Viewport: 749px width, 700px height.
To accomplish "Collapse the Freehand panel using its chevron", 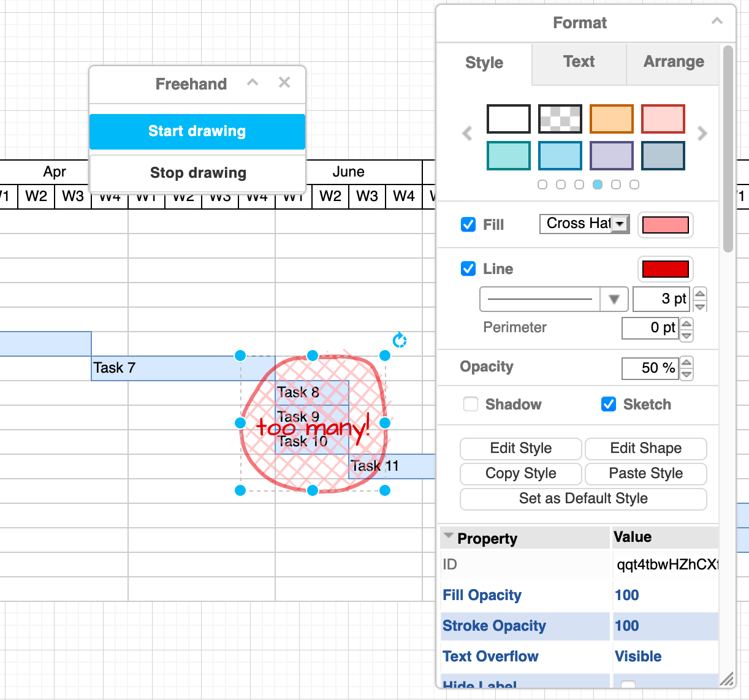I will (x=253, y=82).
